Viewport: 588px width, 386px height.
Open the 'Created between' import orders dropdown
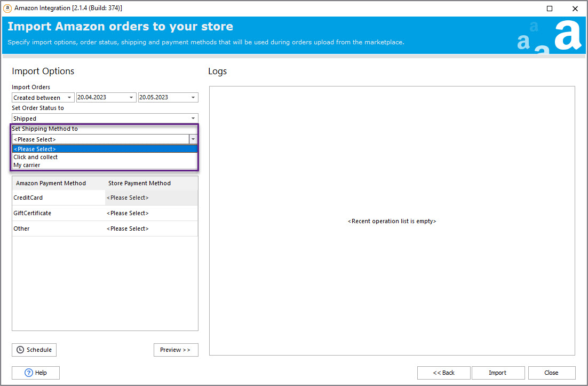coord(43,98)
